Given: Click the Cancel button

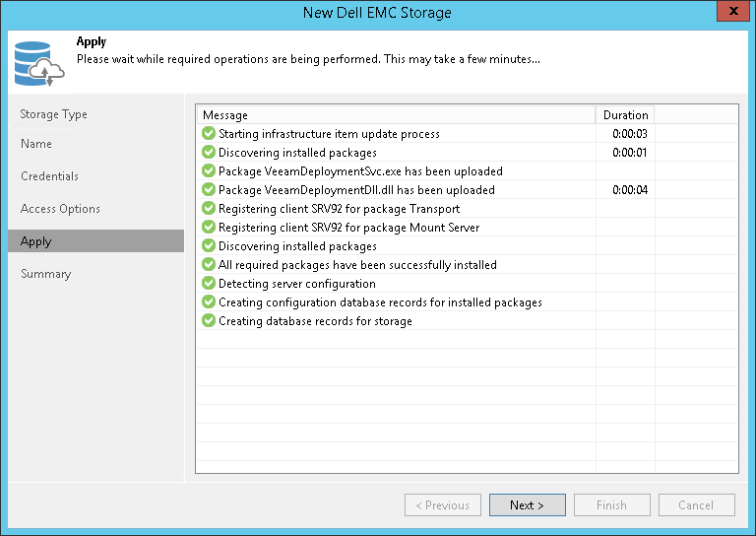Looking at the screenshot, I should tap(696, 505).
